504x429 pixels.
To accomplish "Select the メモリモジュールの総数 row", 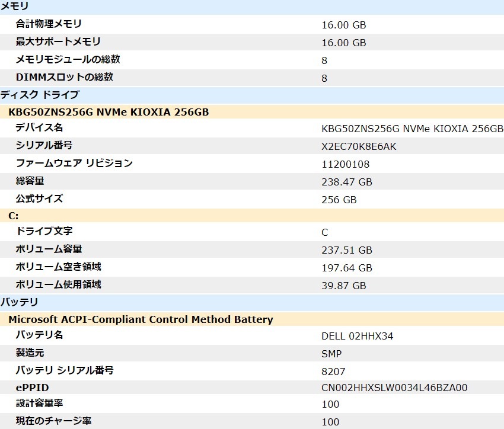I will (178, 59).
